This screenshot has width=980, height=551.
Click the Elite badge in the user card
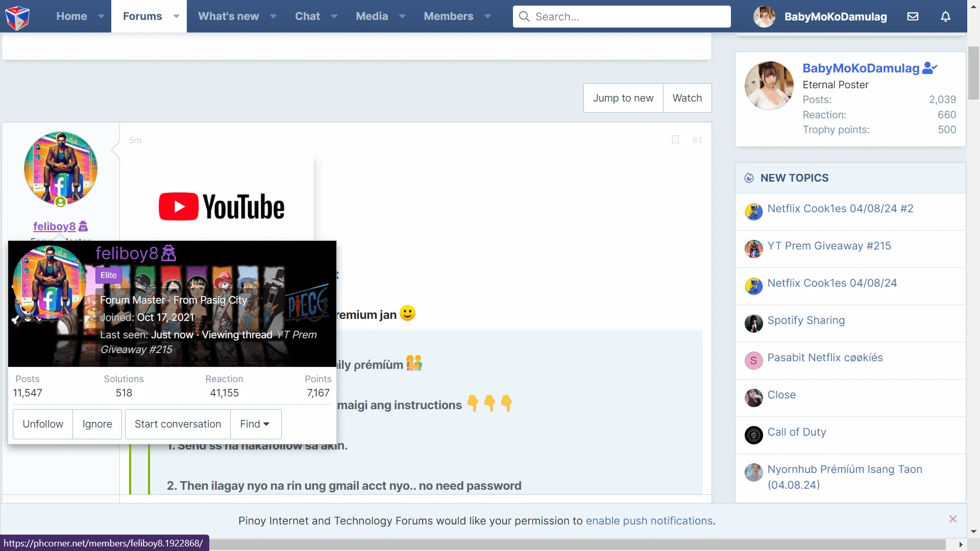pos(109,275)
